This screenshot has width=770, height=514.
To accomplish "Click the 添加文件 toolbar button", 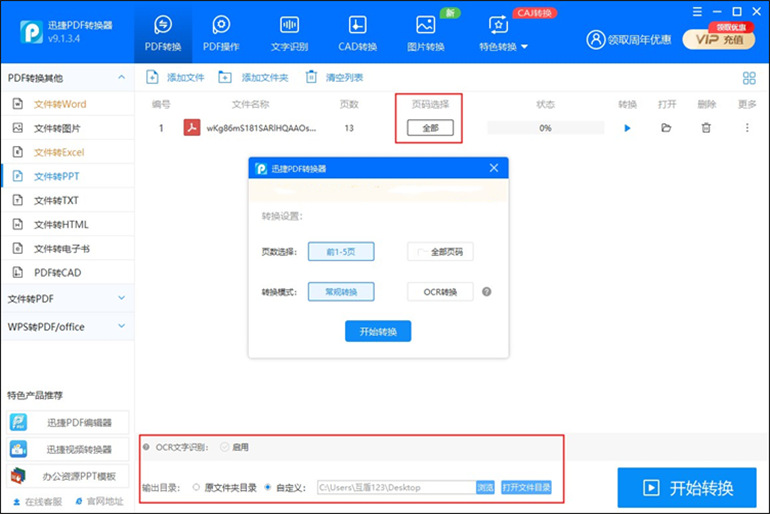I will [175, 78].
